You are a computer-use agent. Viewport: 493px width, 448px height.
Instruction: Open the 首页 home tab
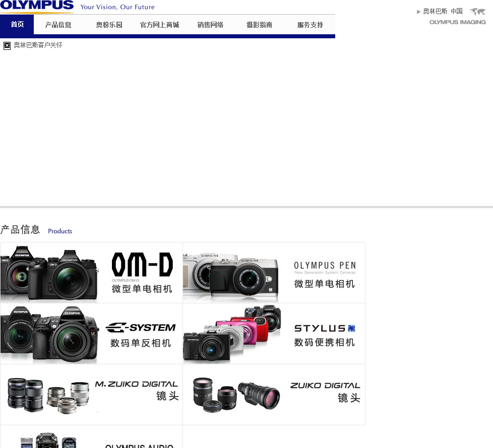(x=17, y=25)
